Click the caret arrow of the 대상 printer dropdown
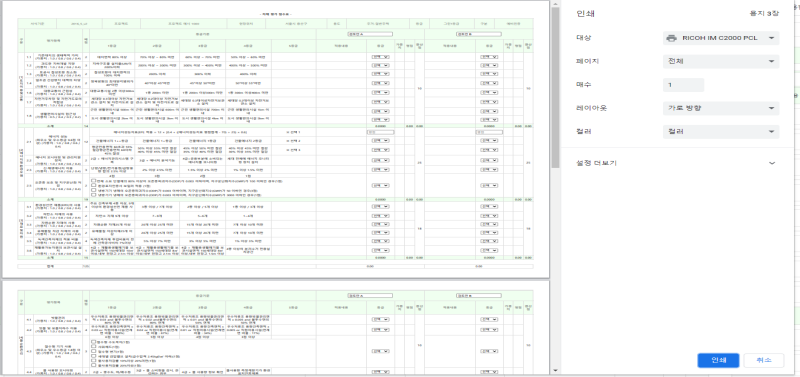 pos(770,38)
